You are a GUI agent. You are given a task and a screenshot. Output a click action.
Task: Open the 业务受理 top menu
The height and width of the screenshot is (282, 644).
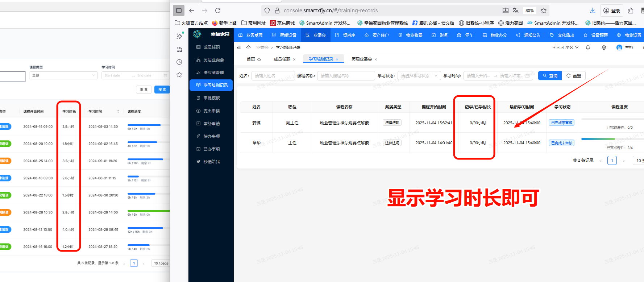250,35
